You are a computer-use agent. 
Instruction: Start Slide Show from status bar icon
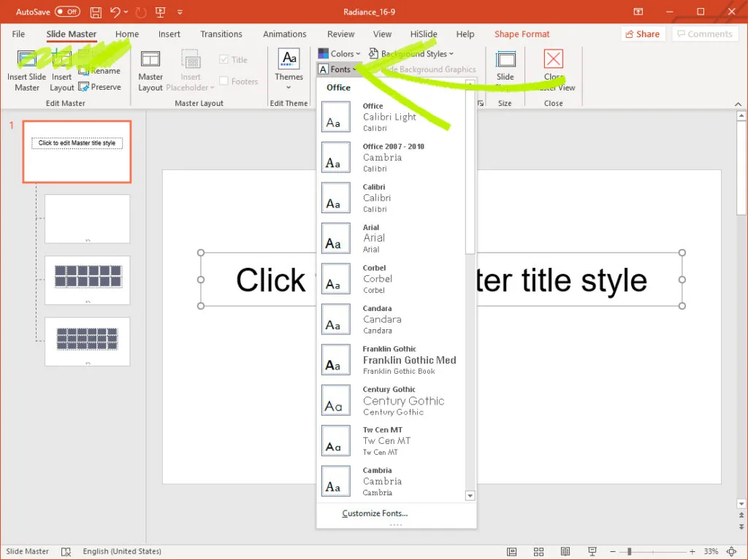coord(592,551)
